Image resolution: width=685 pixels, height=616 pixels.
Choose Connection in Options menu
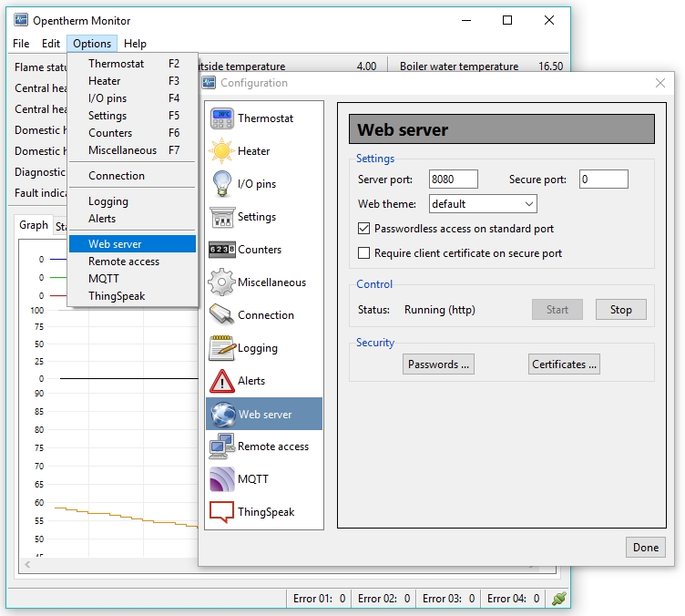click(132, 176)
